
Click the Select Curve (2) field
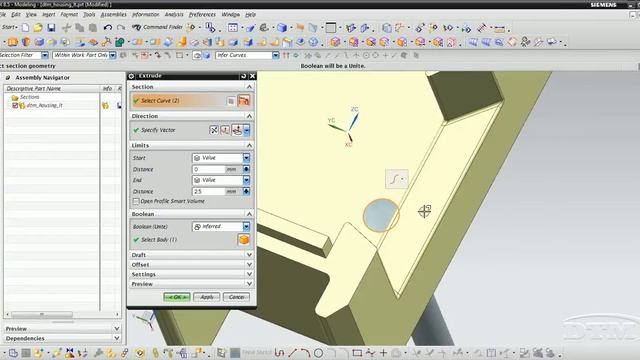pyautogui.click(x=178, y=101)
